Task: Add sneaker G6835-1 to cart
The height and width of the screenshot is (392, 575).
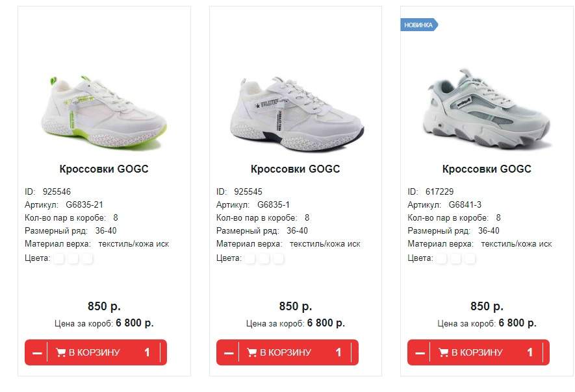Action: tap(279, 353)
